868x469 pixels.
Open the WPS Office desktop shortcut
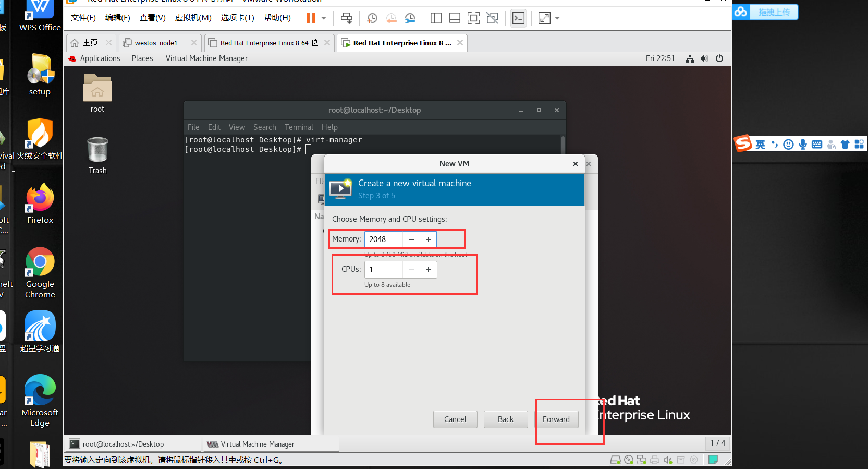click(40, 16)
